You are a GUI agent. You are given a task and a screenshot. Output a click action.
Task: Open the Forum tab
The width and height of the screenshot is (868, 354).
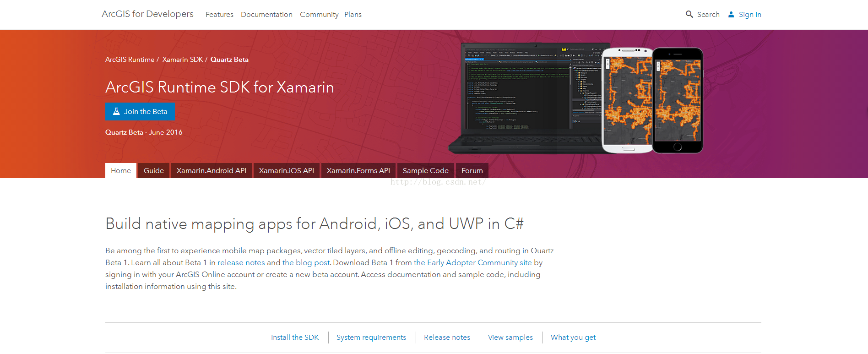click(x=472, y=171)
